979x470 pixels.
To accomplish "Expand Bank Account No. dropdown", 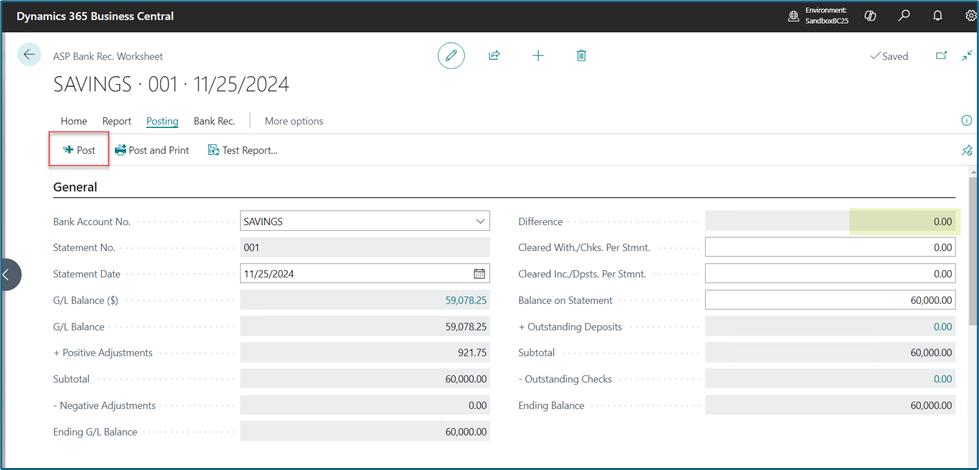I will [x=480, y=221].
